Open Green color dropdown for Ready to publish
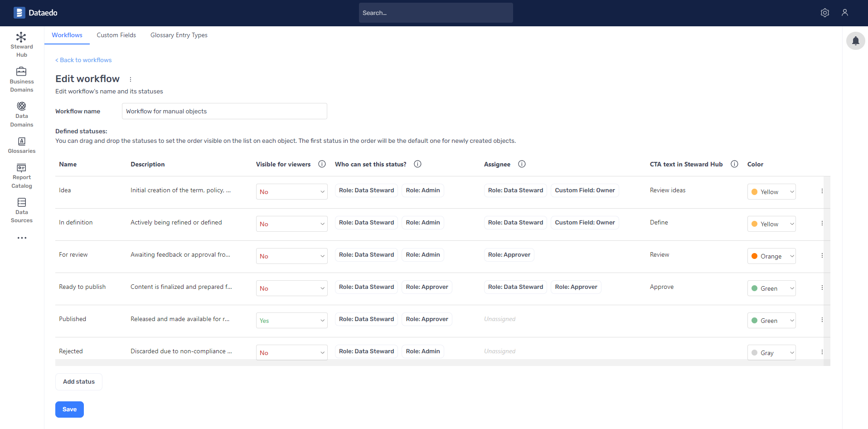 pos(771,288)
